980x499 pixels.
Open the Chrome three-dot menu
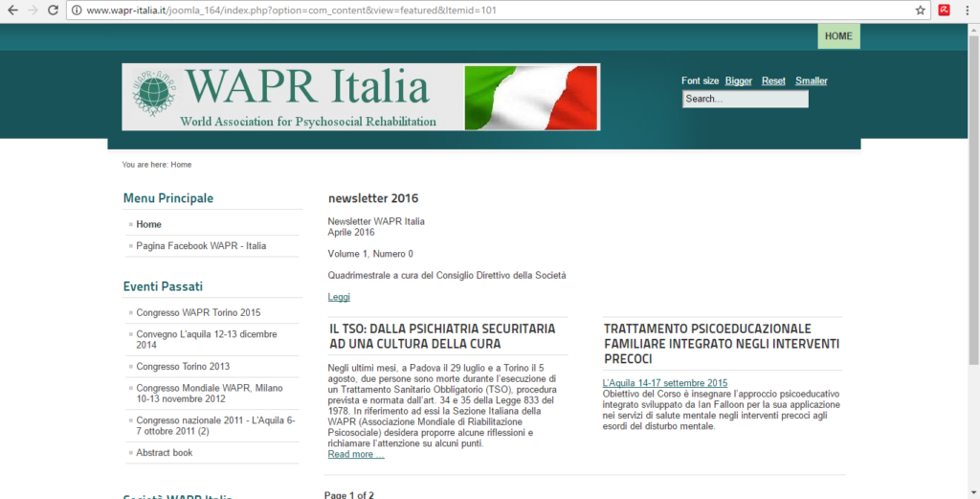coord(967,10)
